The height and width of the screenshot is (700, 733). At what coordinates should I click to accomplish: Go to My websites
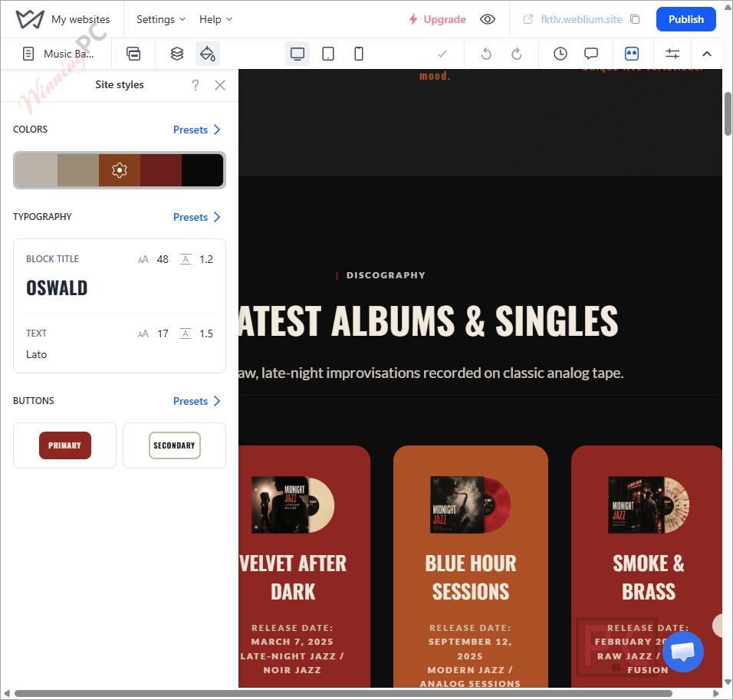coord(81,19)
